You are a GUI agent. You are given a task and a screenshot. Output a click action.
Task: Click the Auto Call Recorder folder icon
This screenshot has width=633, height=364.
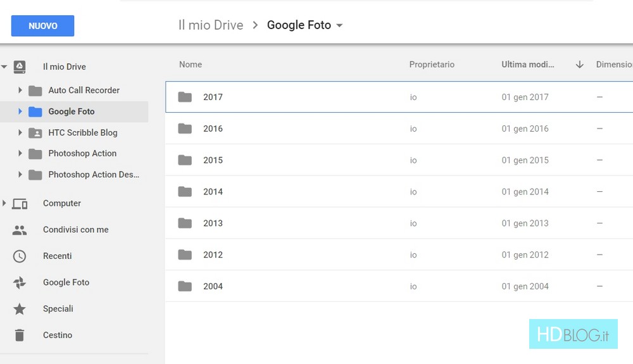(x=35, y=91)
